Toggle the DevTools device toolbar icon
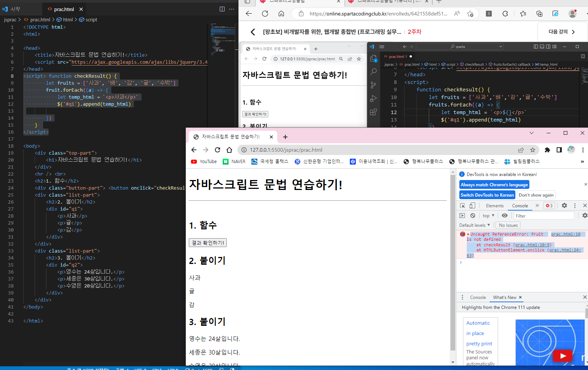 pyautogui.click(x=472, y=206)
